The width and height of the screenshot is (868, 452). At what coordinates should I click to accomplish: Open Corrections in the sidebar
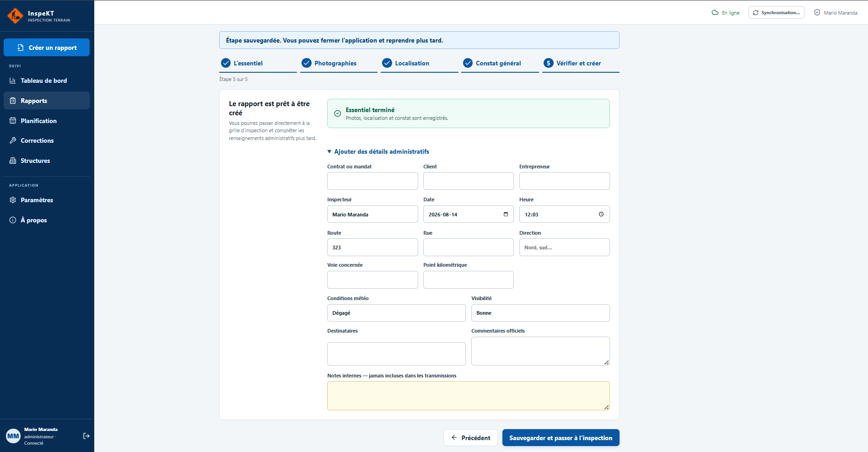[47, 140]
